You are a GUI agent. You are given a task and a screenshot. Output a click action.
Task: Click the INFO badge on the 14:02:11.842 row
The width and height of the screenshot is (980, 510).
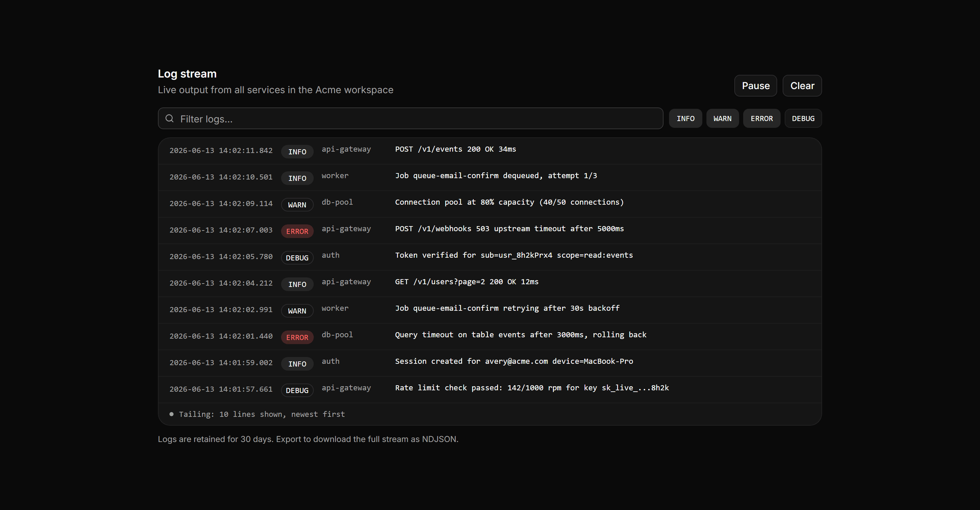point(297,152)
